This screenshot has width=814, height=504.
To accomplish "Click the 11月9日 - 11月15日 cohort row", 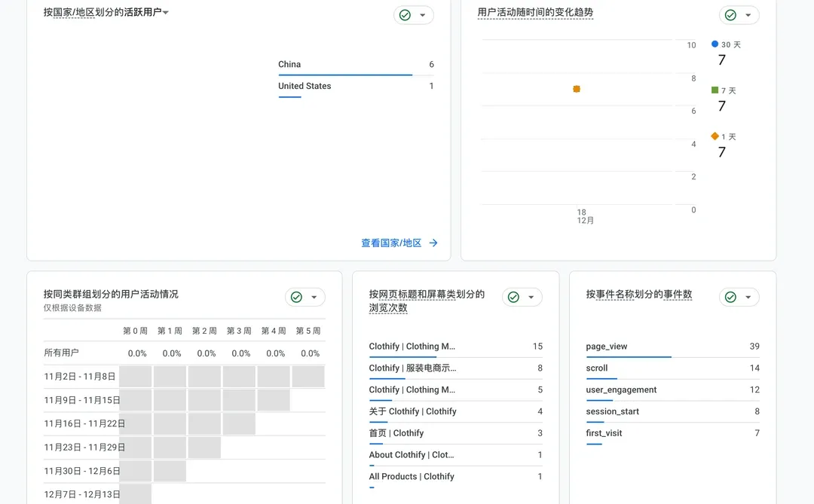I will coord(185,400).
